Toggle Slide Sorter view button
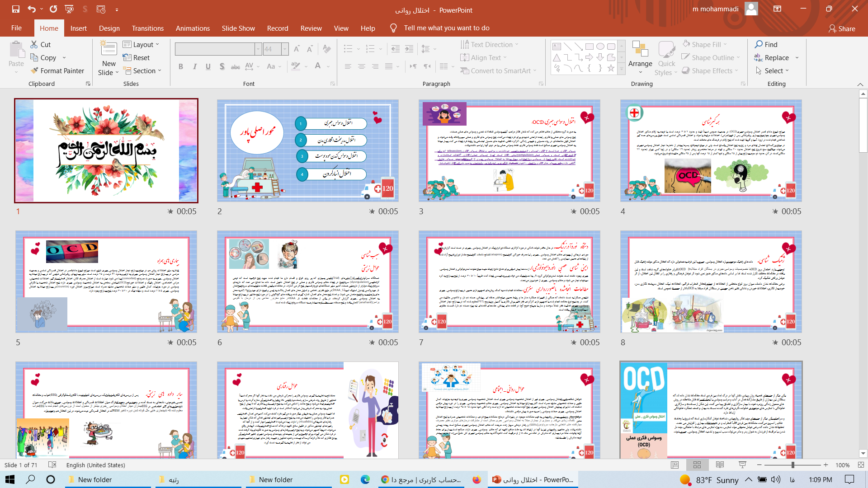868x488 pixels. [697, 465]
